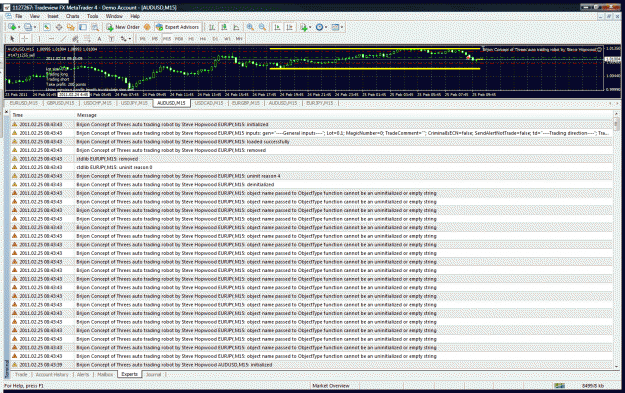Switch timeframe to M30
This screenshot has height=393, width=625.
[179, 39]
